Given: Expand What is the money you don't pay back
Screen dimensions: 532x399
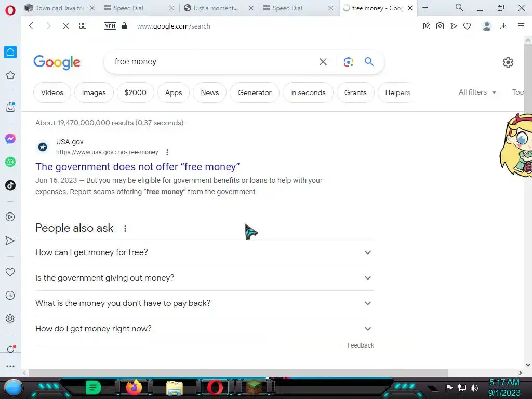Looking at the screenshot, I should [x=205, y=303].
